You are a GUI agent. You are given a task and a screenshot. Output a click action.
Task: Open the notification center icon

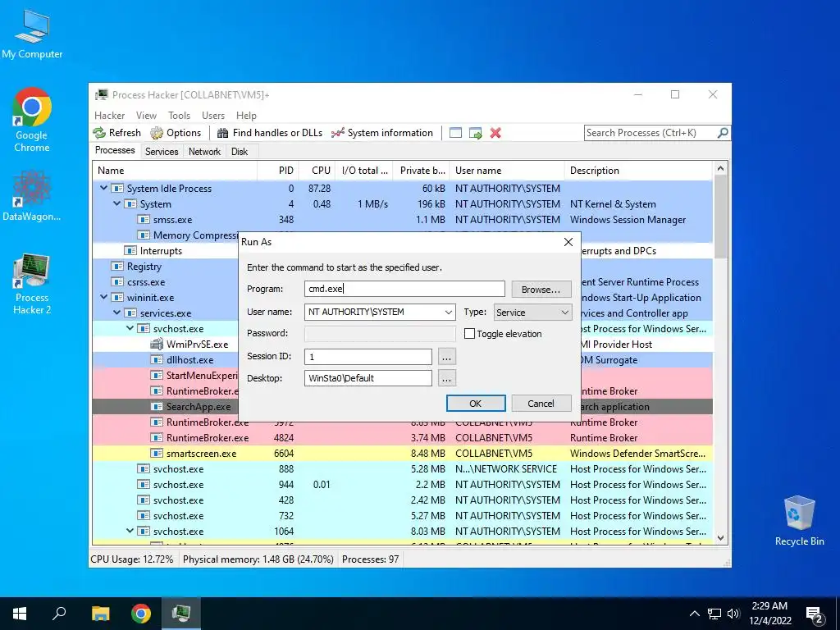click(x=815, y=615)
